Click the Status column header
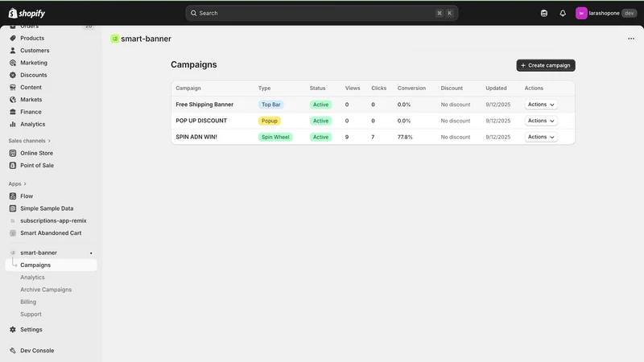Viewport: 644px width, 362px height. [317, 88]
